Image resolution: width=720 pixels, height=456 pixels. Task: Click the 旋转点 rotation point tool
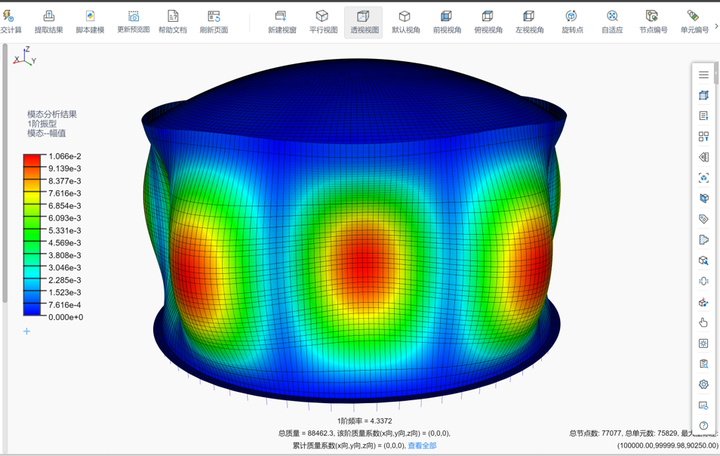point(570,20)
